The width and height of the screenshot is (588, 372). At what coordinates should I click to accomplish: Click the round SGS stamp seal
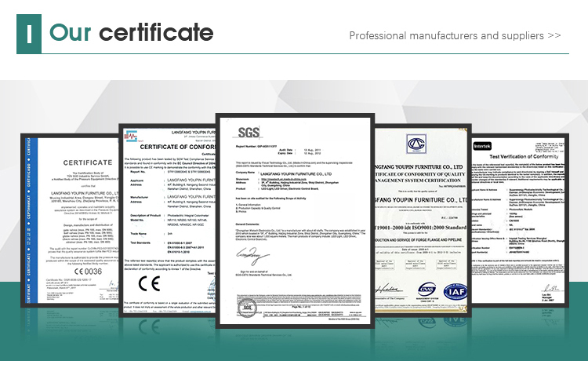pyautogui.click(x=248, y=308)
